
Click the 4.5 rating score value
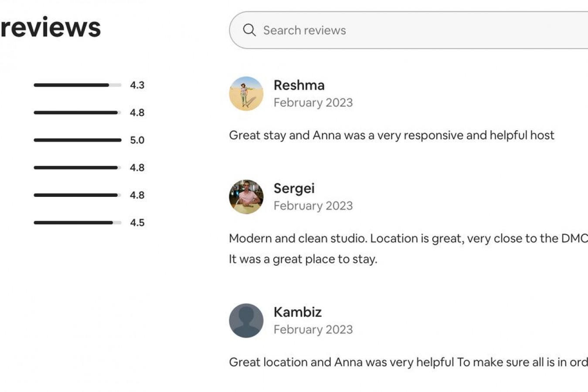[x=137, y=223]
